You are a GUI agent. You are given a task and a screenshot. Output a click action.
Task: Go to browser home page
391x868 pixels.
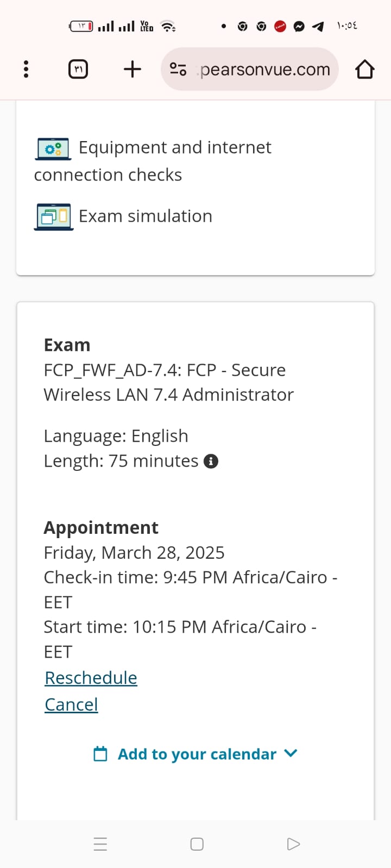(365, 69)
